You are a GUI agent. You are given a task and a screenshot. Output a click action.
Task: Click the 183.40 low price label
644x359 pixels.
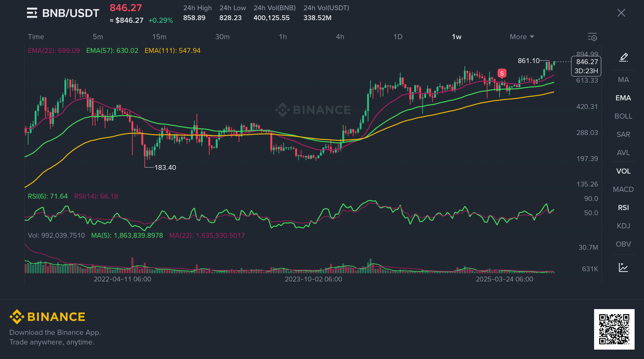click(x=165, y=167)
